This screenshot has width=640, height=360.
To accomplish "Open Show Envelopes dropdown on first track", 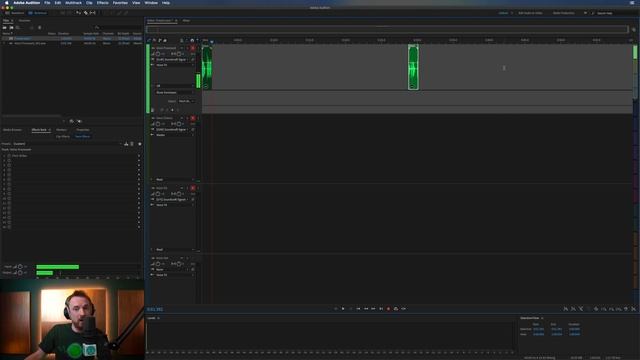I will click(x=175, y=93).
